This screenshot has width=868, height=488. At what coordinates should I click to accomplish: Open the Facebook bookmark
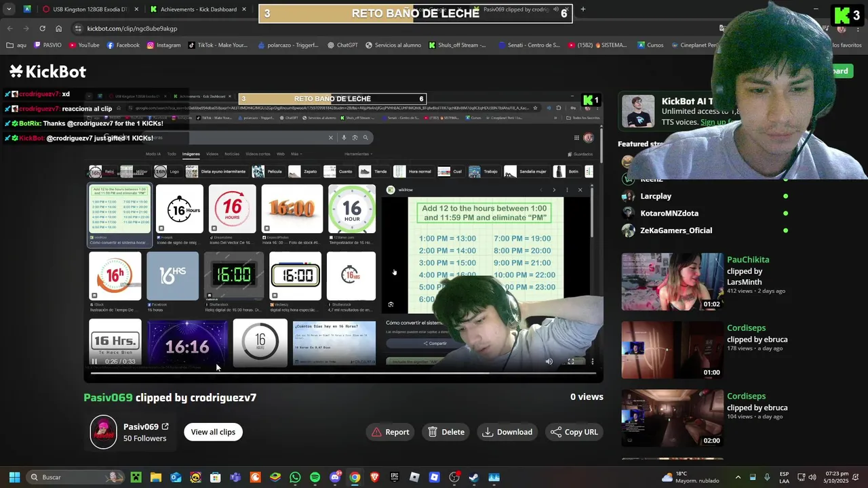point(123,45)
